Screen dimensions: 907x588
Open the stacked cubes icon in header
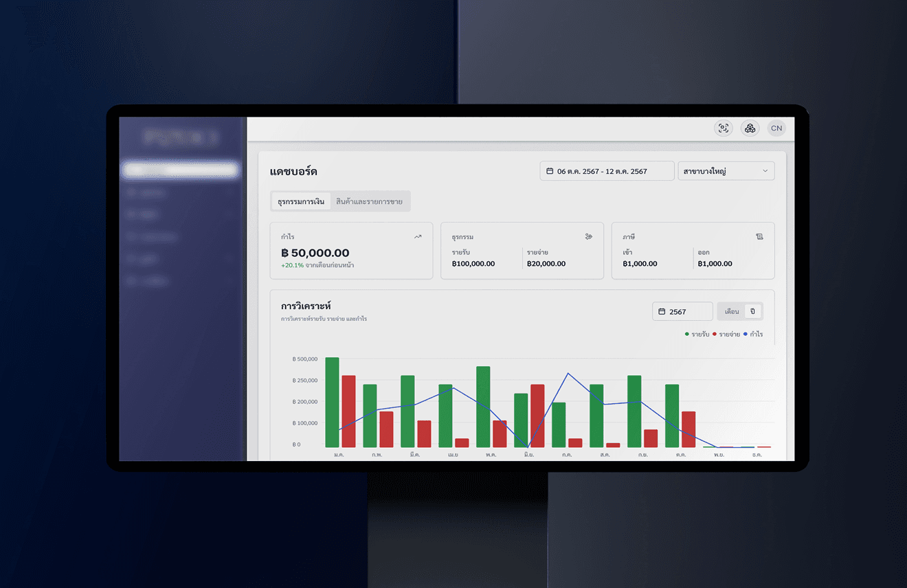coord(750,128)
